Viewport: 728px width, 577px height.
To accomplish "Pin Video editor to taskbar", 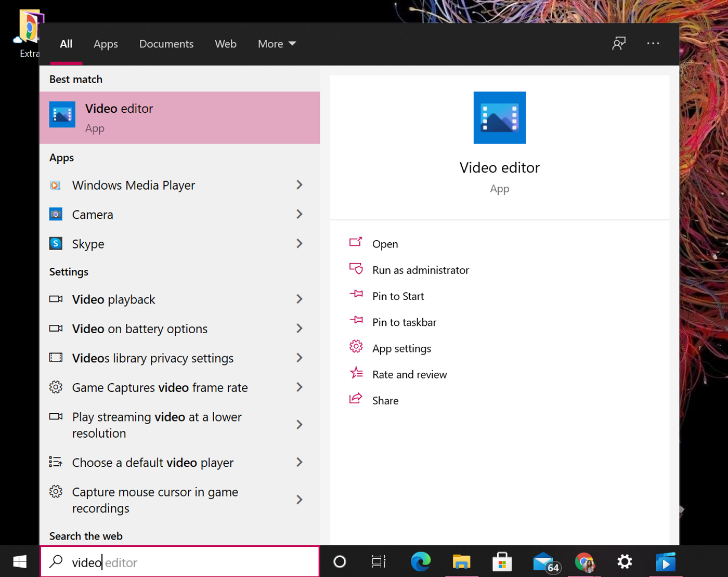I will pos(403,322).
